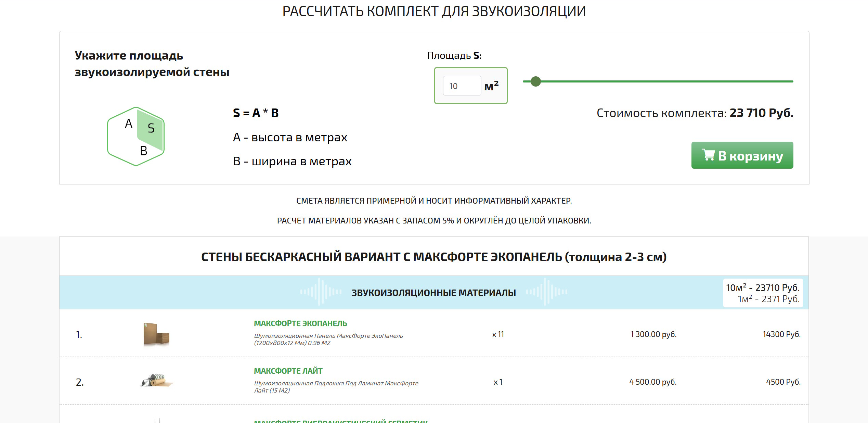Click the area input field showing 10

[462, 86]
